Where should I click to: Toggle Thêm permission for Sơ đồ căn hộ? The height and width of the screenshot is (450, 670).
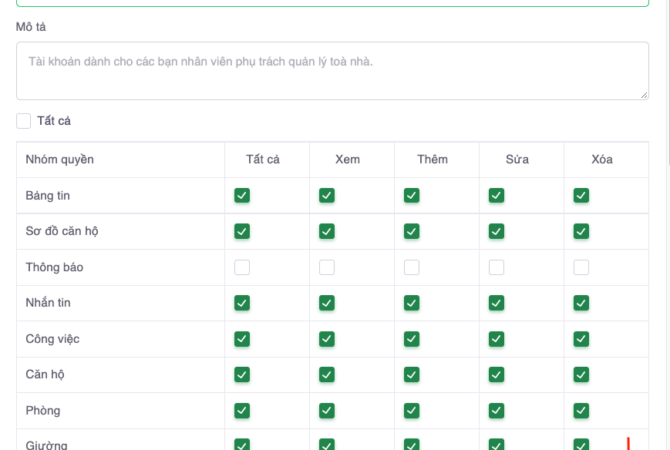click(411, 231)
